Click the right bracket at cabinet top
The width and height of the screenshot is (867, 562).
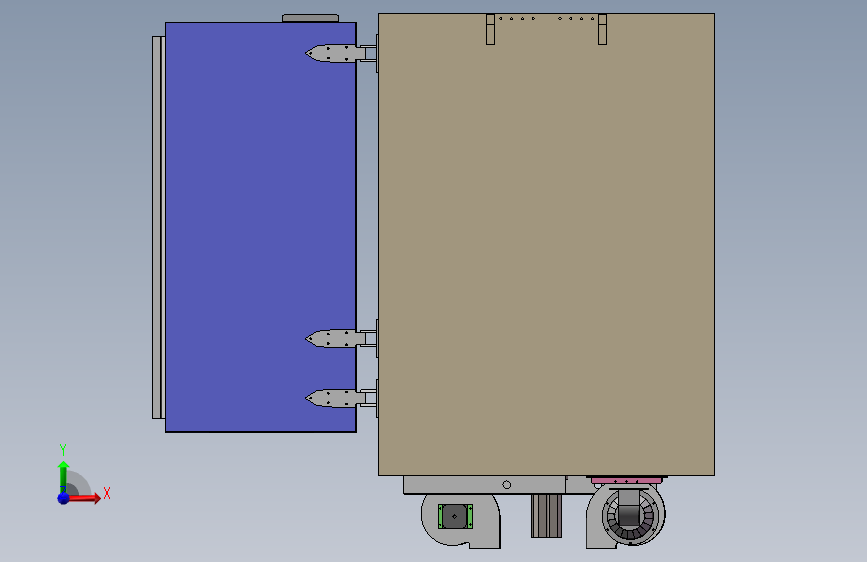603,29
